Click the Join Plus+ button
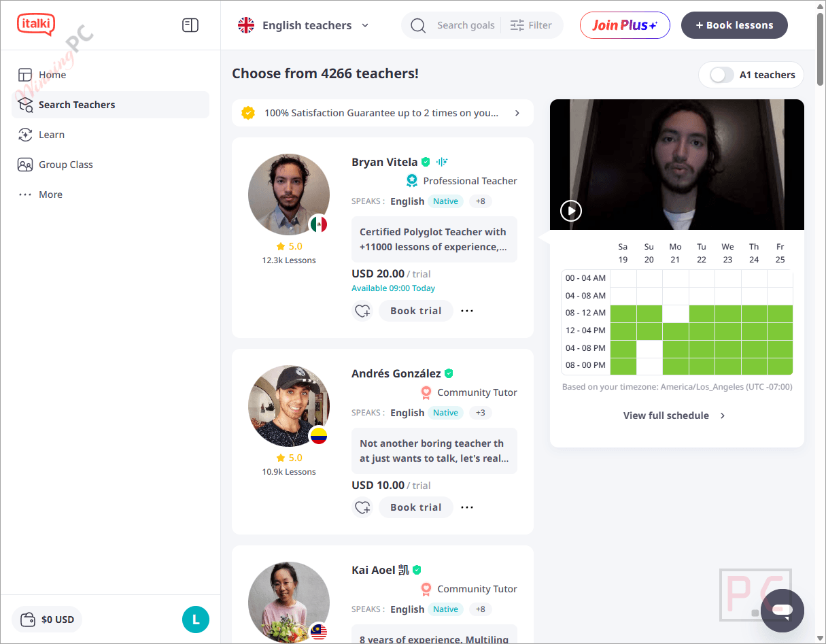 coord(625,25)
